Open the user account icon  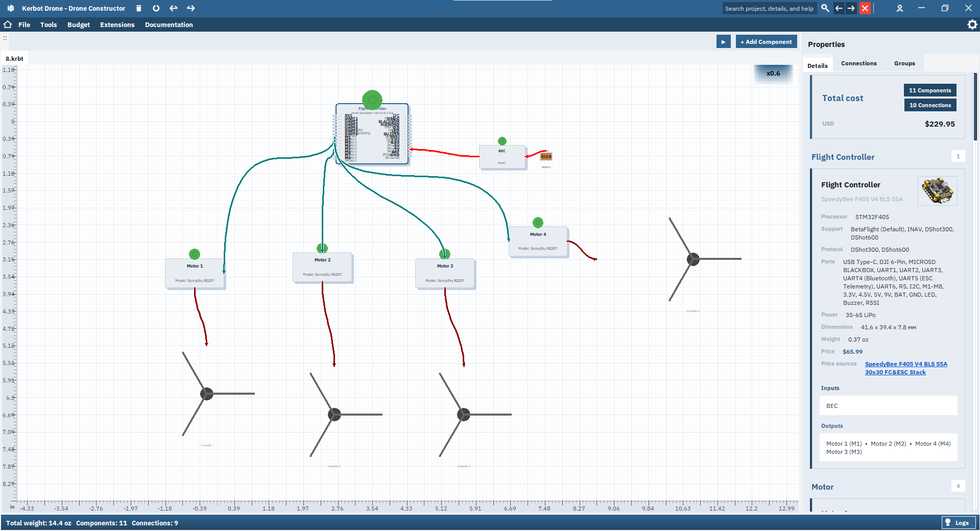point(900,8)
